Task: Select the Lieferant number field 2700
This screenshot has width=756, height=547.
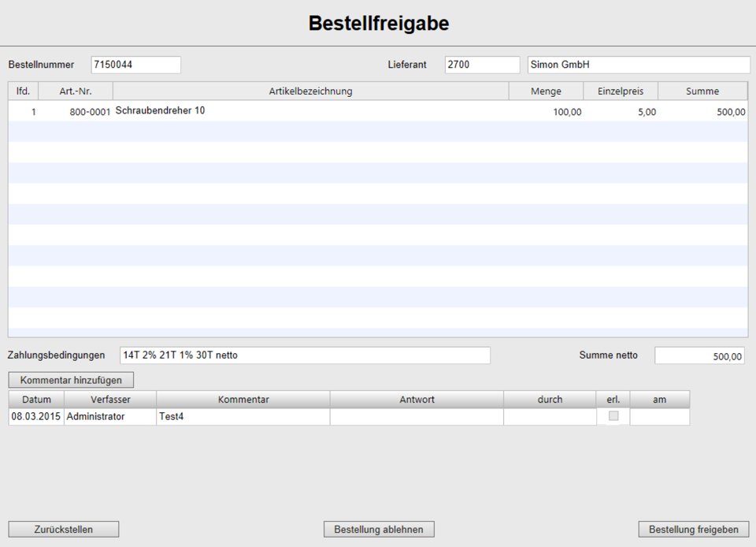Action: [x=482, y=65]
